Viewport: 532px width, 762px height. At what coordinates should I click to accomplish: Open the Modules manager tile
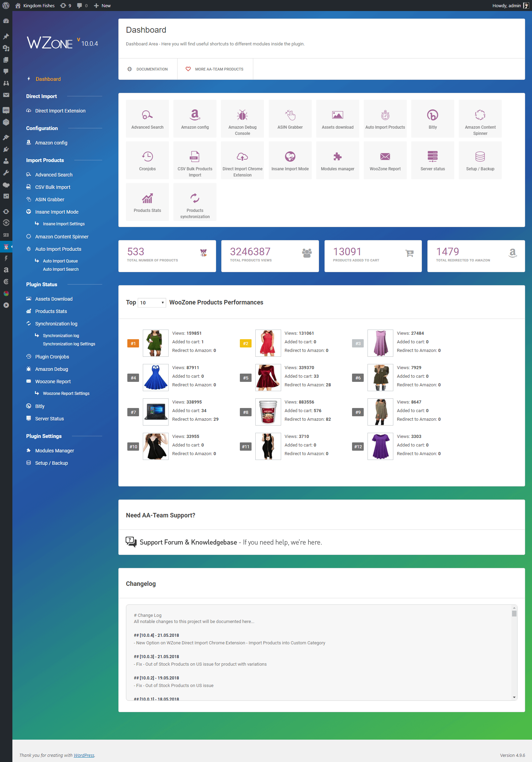[x=338, y=160]
